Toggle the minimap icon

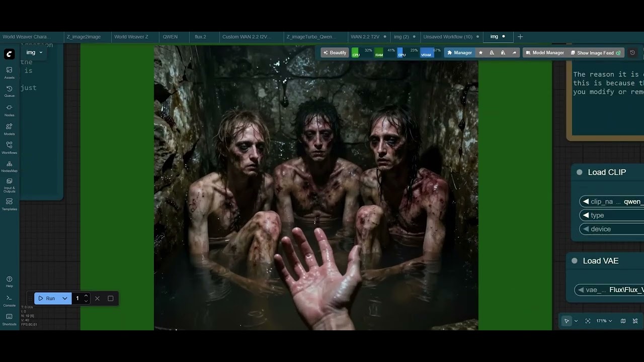(623, 321)
